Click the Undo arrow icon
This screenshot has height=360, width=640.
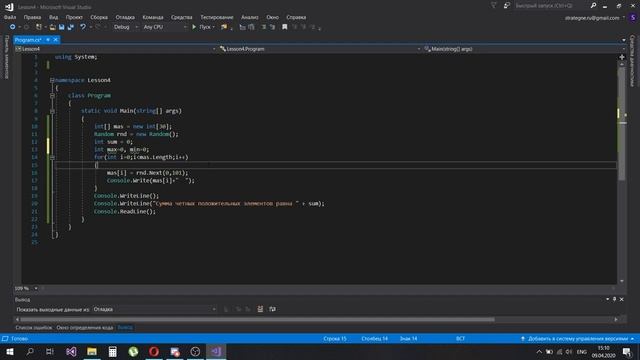pos(83,27)
